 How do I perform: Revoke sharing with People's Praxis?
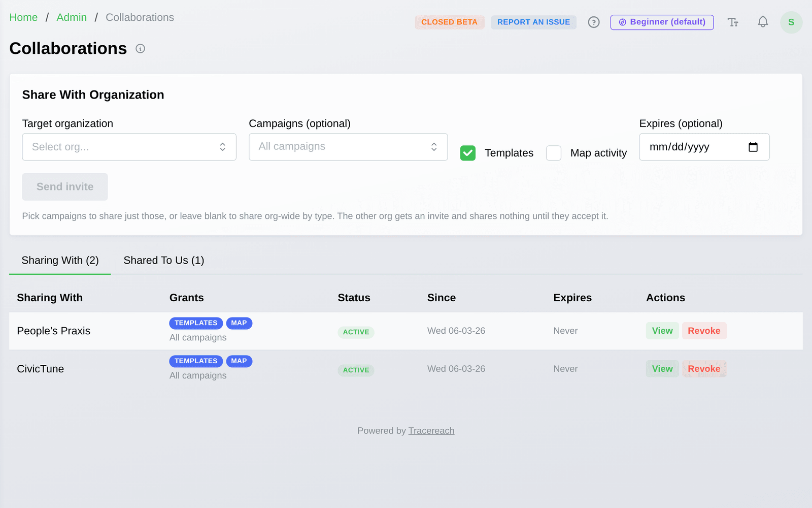704,331
